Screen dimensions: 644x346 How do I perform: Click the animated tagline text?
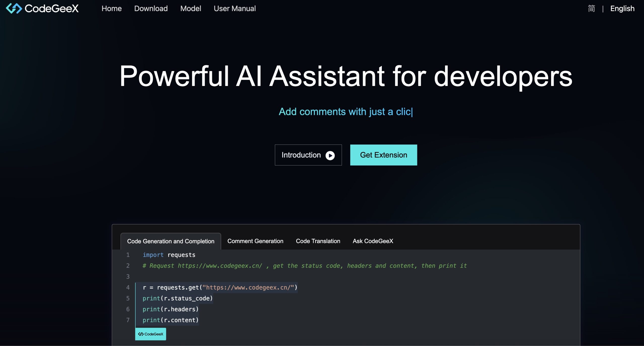345,112
